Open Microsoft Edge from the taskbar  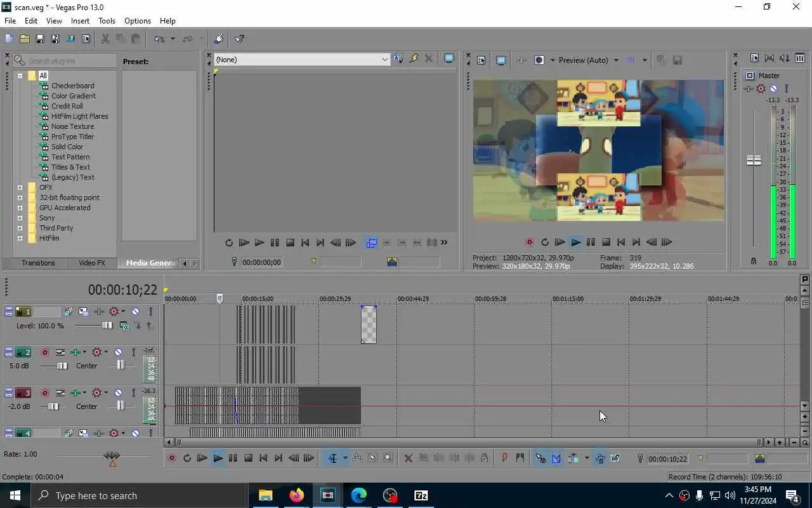click(x=358, y=495)
